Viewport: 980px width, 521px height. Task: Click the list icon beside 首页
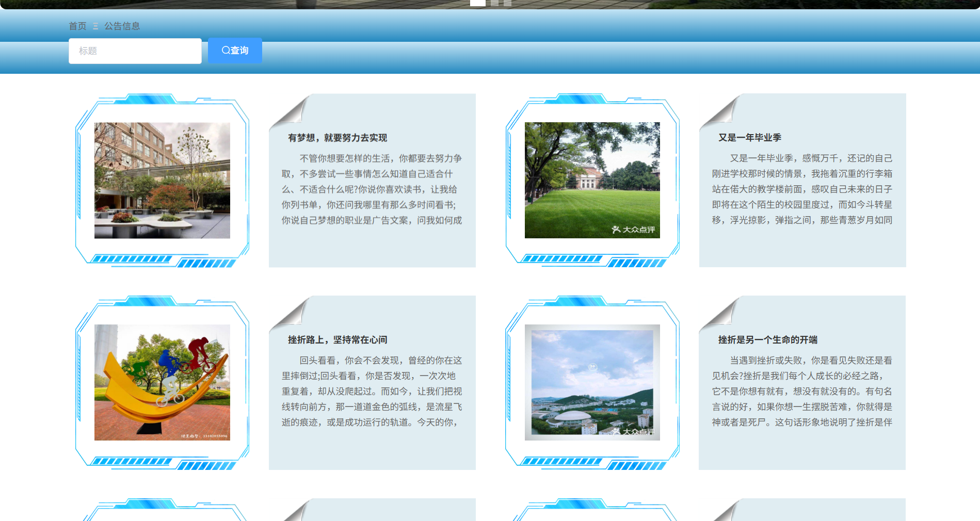click(x=95, y=26)
